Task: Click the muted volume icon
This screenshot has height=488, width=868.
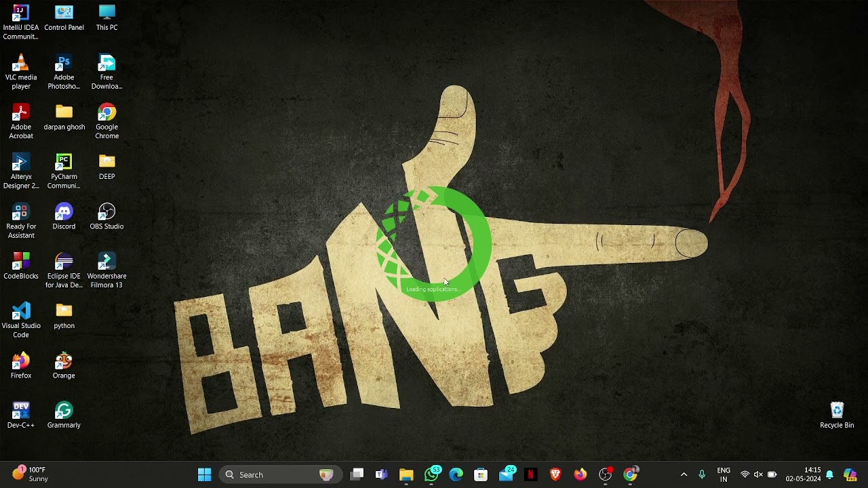Action: tap(758, 474)
